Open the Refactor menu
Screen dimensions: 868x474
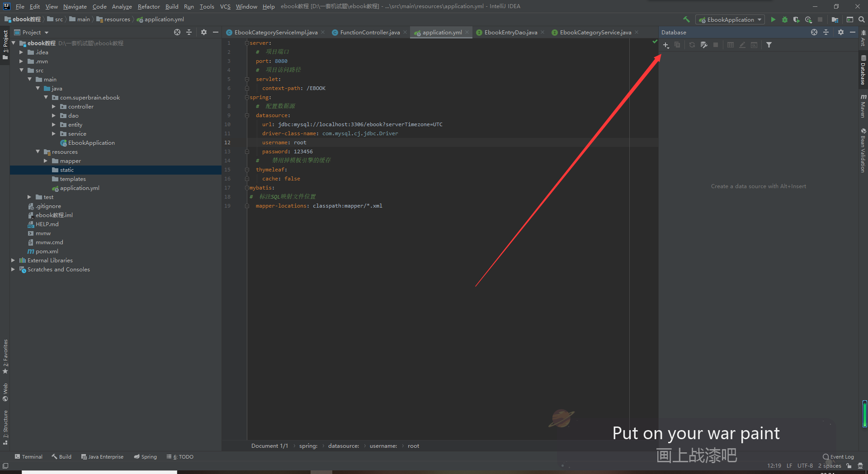149,6
